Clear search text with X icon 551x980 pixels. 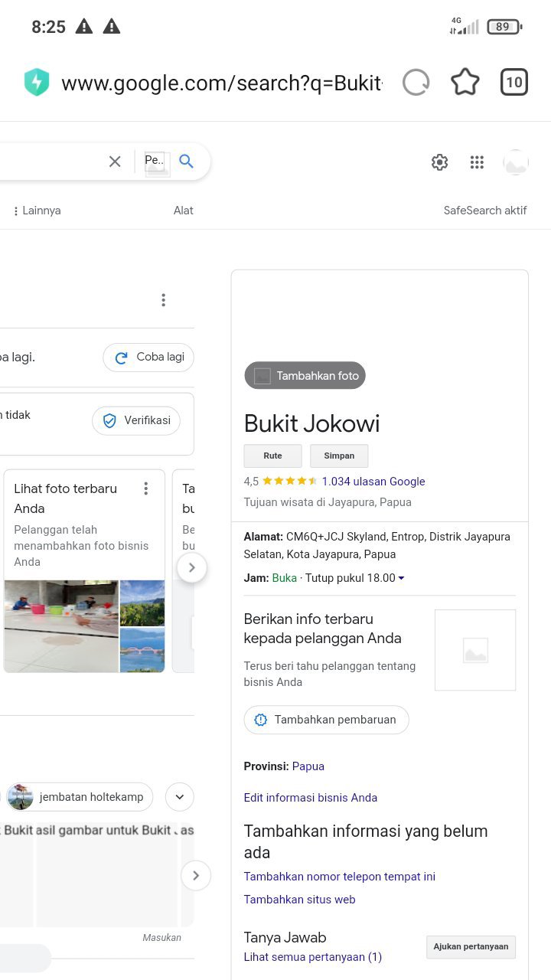point(115,162)
